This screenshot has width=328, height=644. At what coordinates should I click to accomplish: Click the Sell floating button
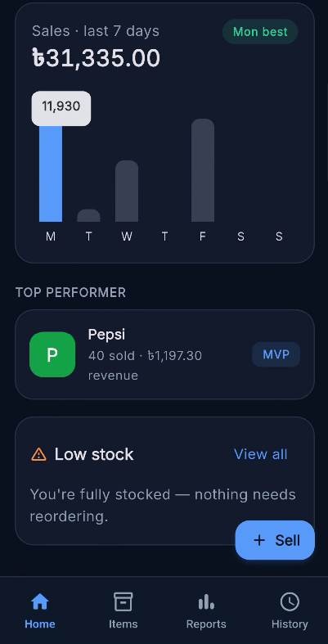pyautogui.click(x=275, y=540)
